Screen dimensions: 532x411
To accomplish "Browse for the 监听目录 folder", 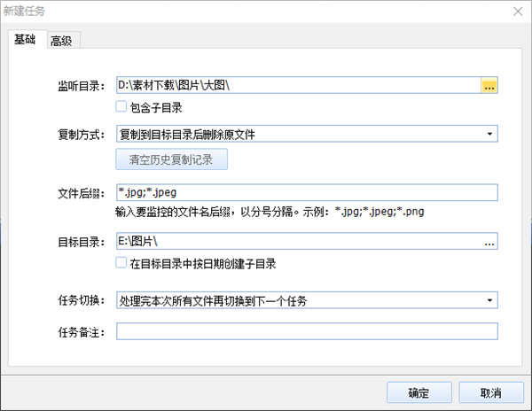I will click(x=489, y=86).
